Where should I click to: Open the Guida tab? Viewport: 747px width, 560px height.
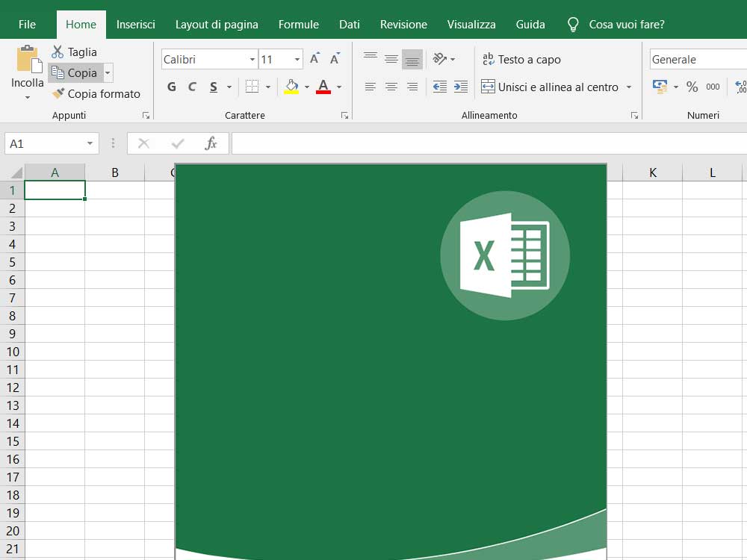(x=530, y=25)
